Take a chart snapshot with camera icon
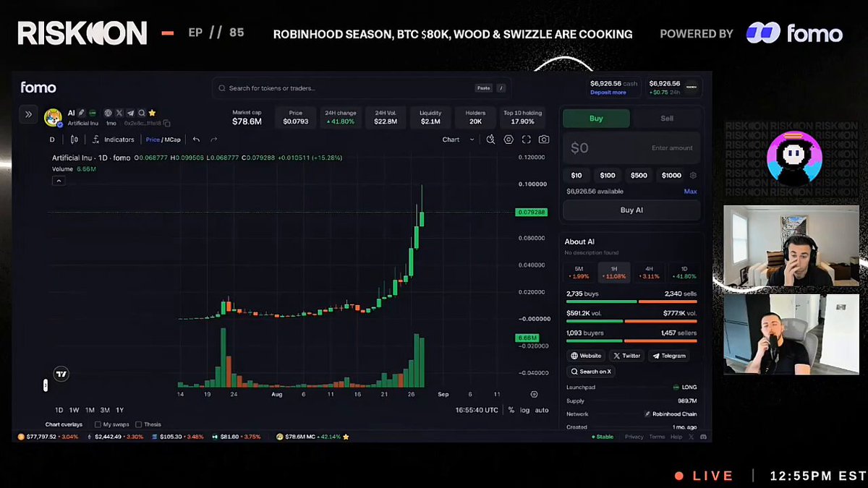Image resolution: width=868 pixels, height=488 pixels. tap(544, 140)
